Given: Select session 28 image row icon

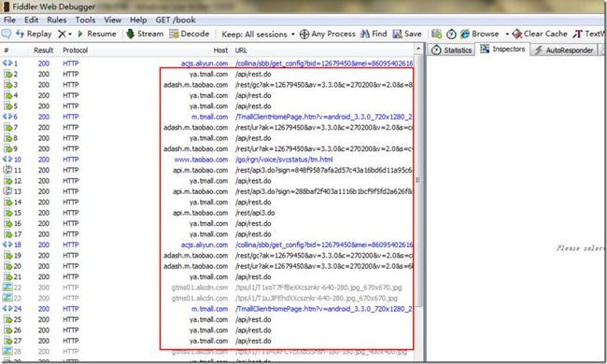Looking at the screenshot, I should coord(7,351).
